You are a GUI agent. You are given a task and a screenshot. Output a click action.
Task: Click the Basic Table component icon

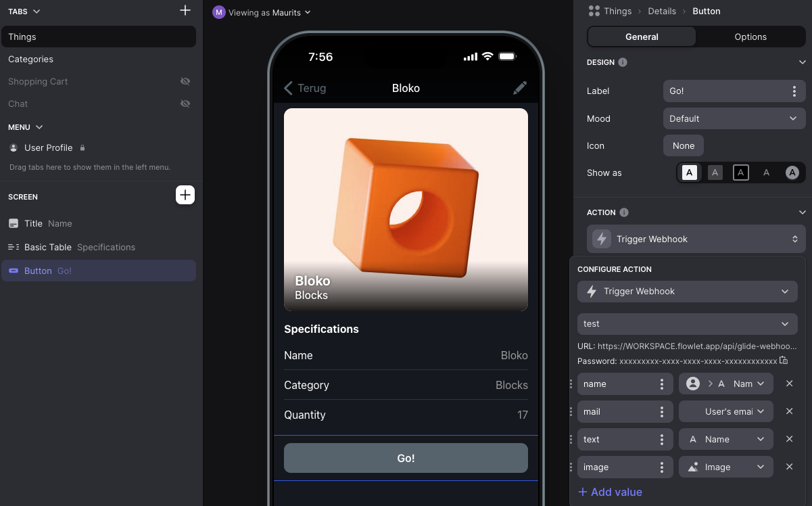(14, 247)
